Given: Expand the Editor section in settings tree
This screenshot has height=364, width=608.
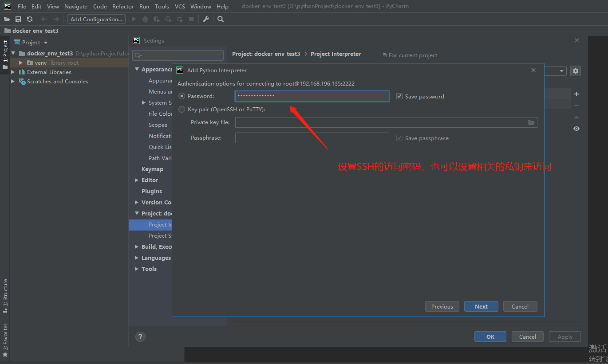Looking at the screenshot, I should coord(137,180).
